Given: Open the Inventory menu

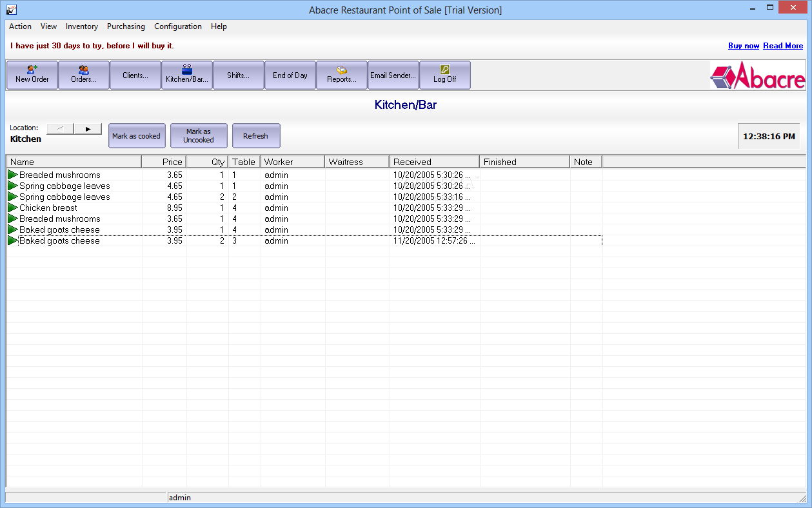Looking at the screenshot, I should pyautogui.click(x=82, y=26).
